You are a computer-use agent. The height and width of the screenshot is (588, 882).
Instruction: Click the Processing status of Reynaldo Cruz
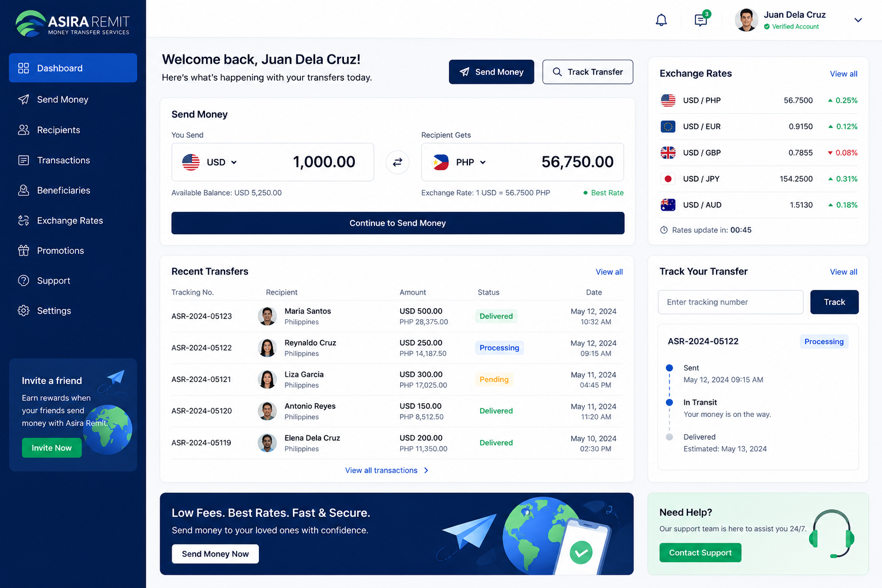(499, 347)
